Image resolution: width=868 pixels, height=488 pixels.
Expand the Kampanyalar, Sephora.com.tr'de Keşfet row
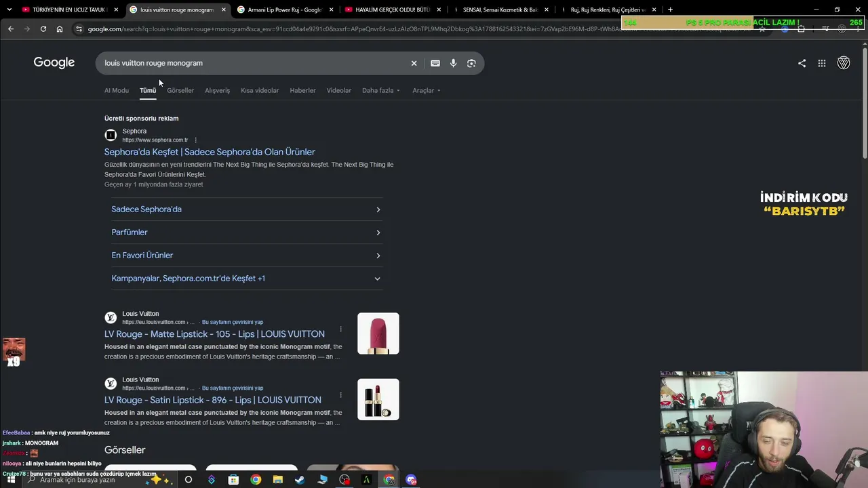(x=246, y=279)
